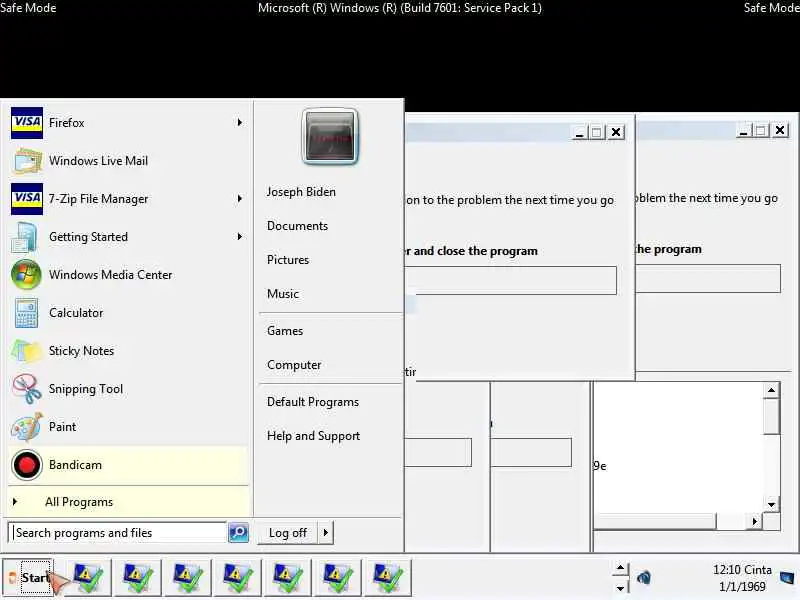This screenshot has width=800, height=600.
Task: Launch Snipping Tool
Action: (128, 389)
